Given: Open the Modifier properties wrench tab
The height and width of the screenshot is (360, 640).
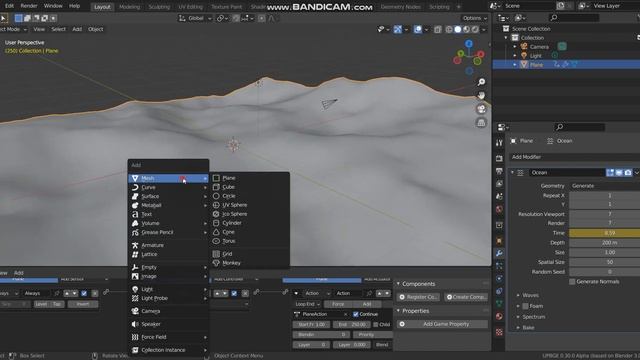Looking at the screenshot, I should [499, 253].
